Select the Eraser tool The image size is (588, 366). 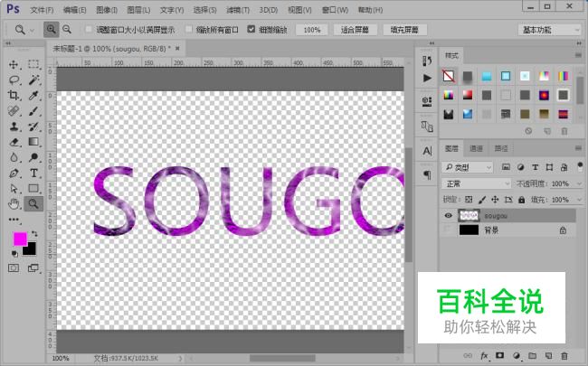point(14,142)
